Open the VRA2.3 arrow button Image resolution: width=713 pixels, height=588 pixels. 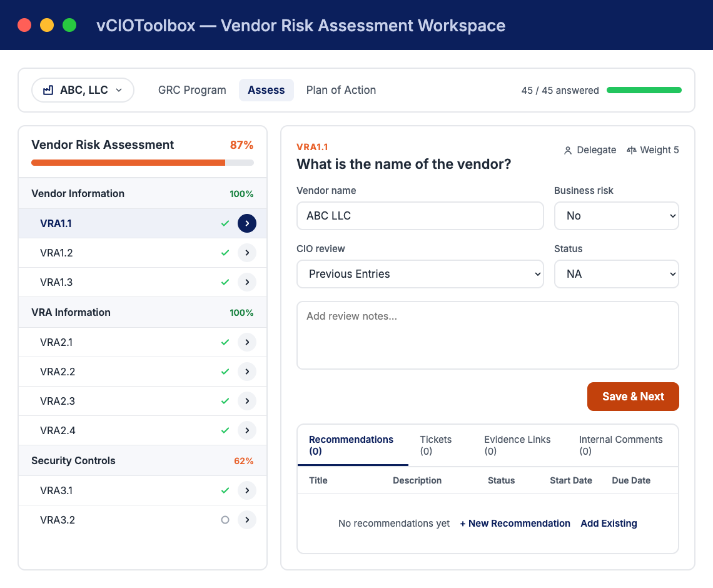[x=247, y=401]
